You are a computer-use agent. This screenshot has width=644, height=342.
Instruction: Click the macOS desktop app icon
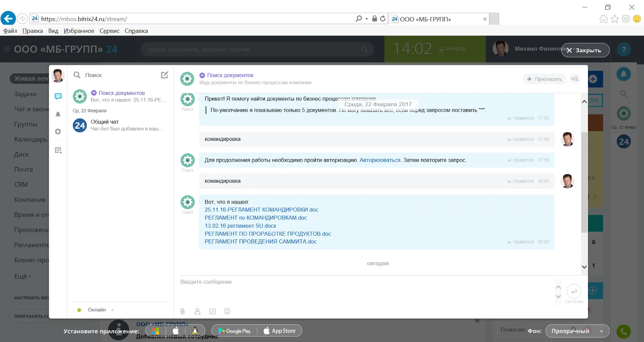pos(175,331)
